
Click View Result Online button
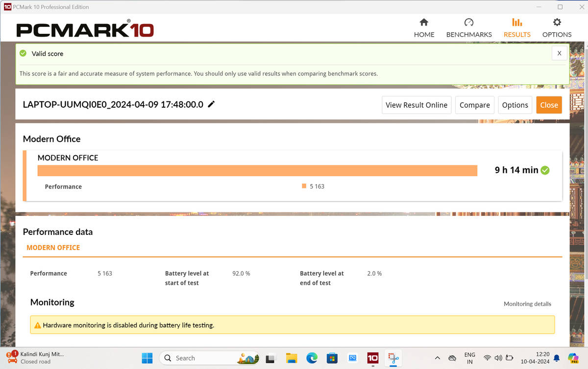tap(416, 105)
